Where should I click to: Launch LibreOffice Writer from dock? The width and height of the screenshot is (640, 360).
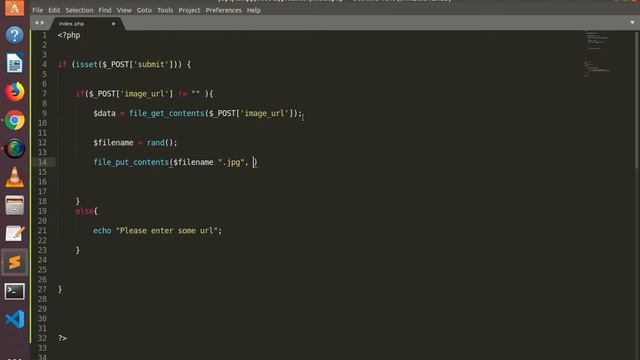pyautogui.click(x=14, y=63)
